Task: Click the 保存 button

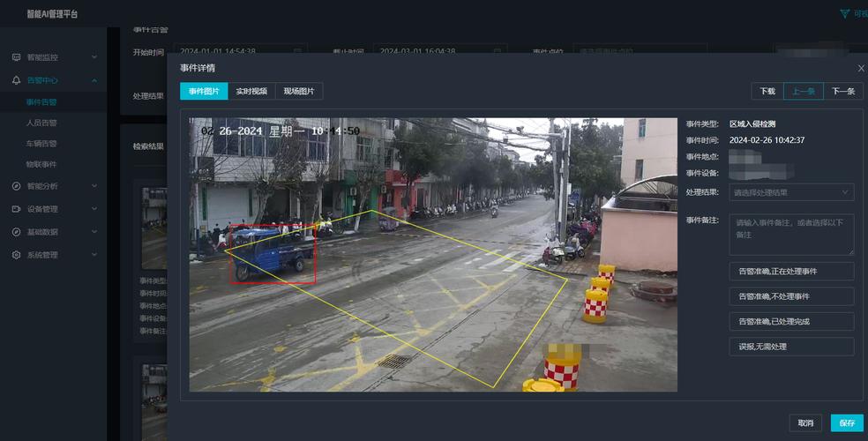Action: (x=847, y=423)
